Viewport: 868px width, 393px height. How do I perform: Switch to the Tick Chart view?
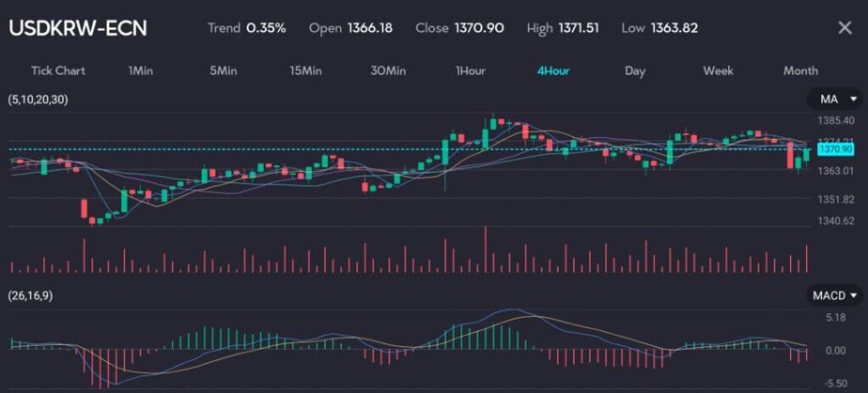click(58, 70)
